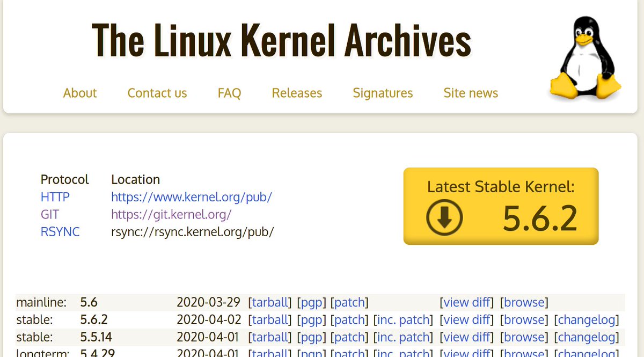
Task: Click the 5.5.14 version number
Action: point(96,337)
